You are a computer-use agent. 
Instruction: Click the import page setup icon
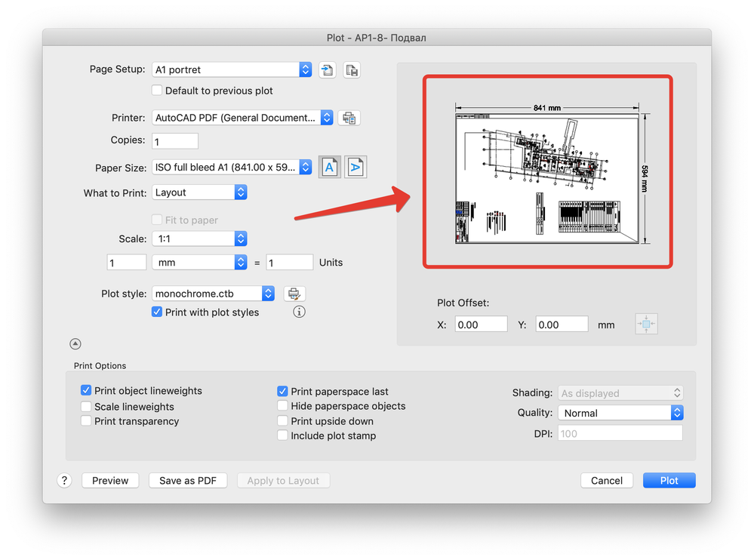tap(328, 70)
